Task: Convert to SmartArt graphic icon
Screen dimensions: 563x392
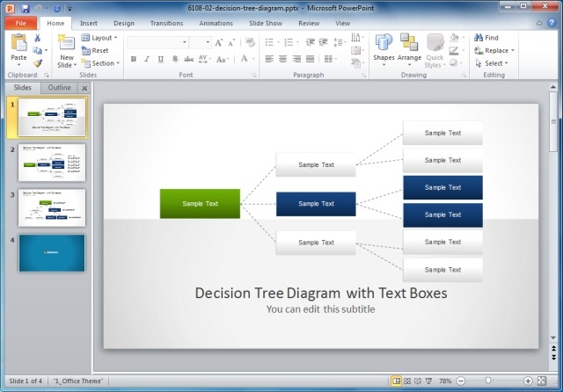Action: coord(357,63)
